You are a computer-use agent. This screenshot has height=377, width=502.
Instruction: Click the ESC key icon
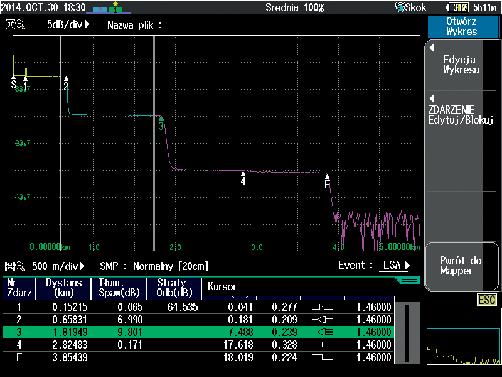[487, 300]
